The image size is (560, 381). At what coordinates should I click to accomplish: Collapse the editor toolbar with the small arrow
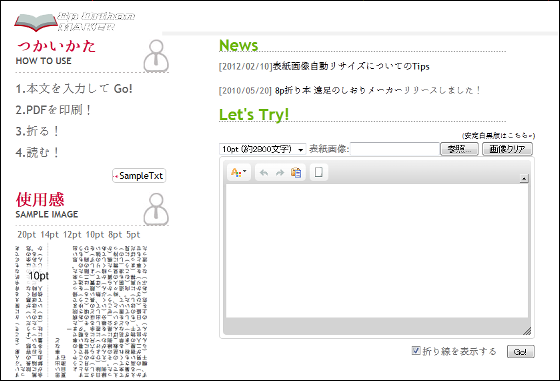point(524,178)
